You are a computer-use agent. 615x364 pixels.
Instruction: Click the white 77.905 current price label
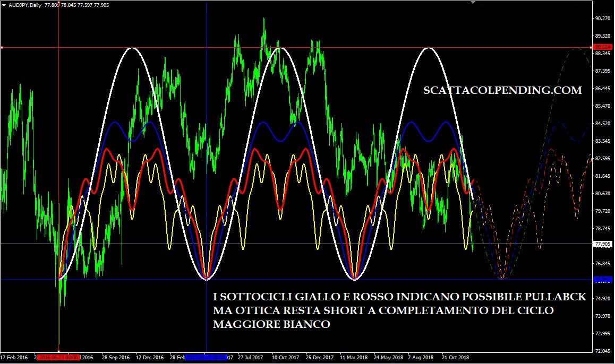point(602,244)
